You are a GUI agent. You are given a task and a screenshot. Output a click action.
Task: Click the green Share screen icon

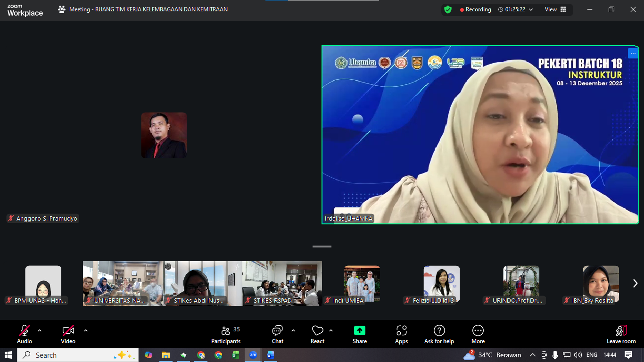360,331
